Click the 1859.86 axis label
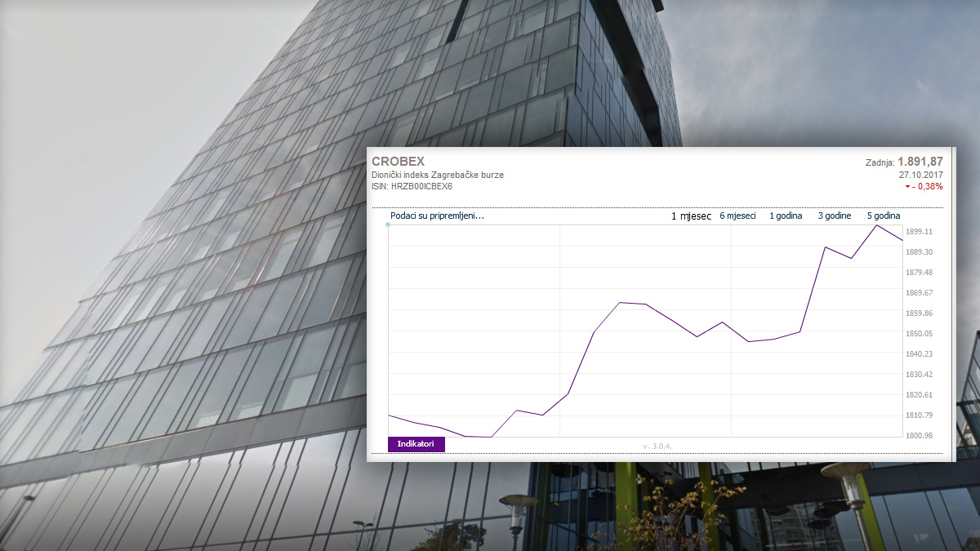 (920, 313)
